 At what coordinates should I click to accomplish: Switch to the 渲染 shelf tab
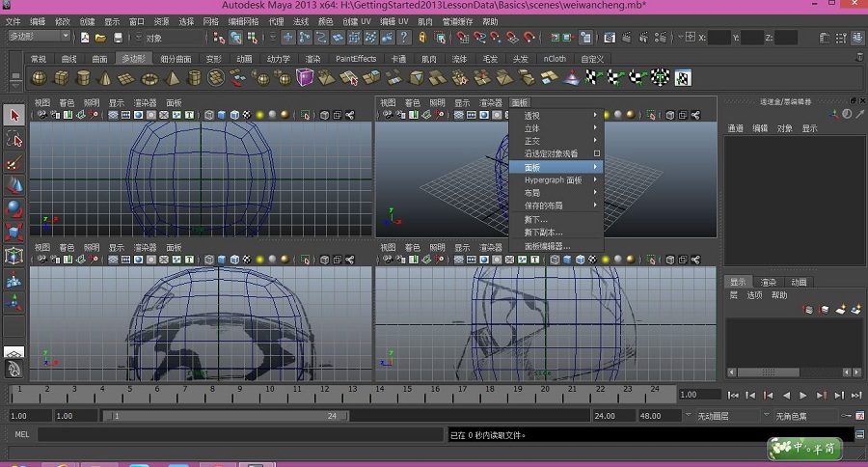(x=312, y=59)
